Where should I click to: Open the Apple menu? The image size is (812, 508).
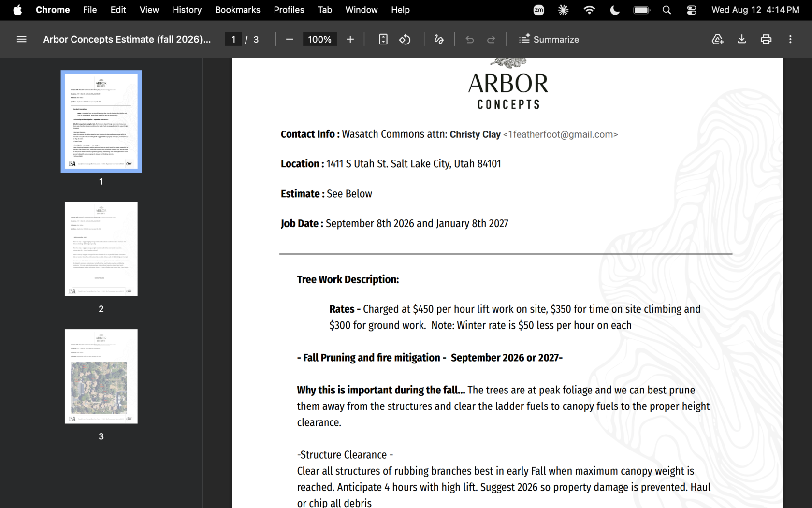pos(17,10)
